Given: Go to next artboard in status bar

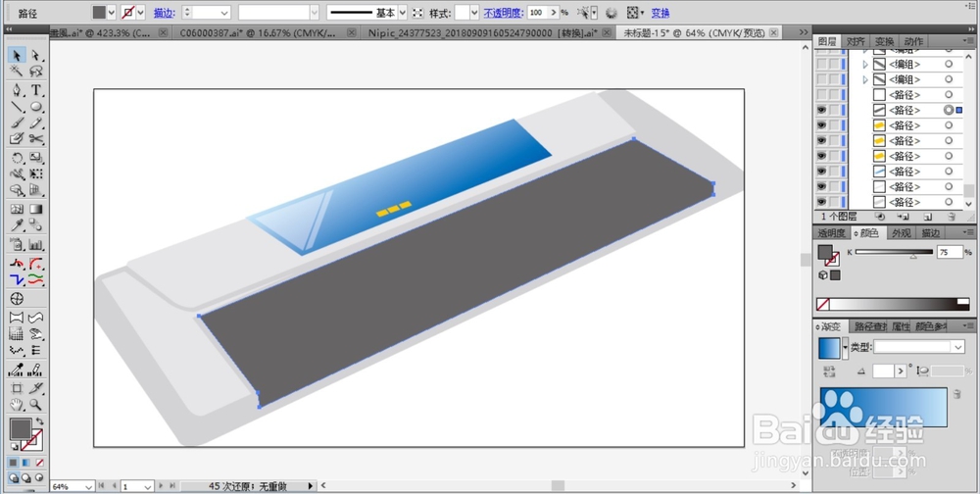Looking at the screenshot, I should point(162,486).
